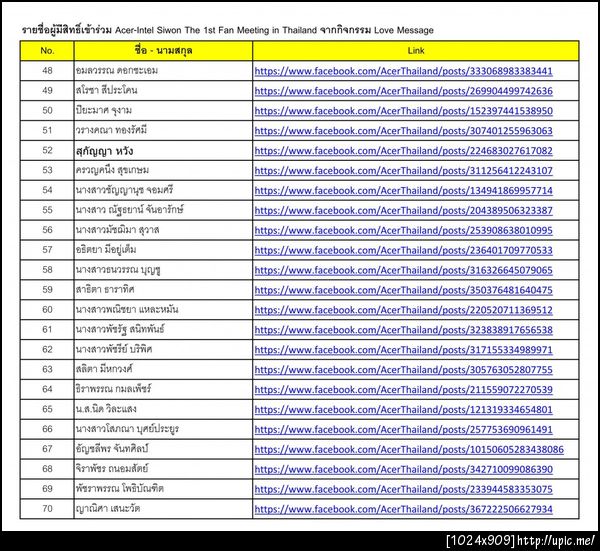The height and width of the screenshot is (551, 600).
Task: Open the Facebook link in row 65
Action: [403, 409]
